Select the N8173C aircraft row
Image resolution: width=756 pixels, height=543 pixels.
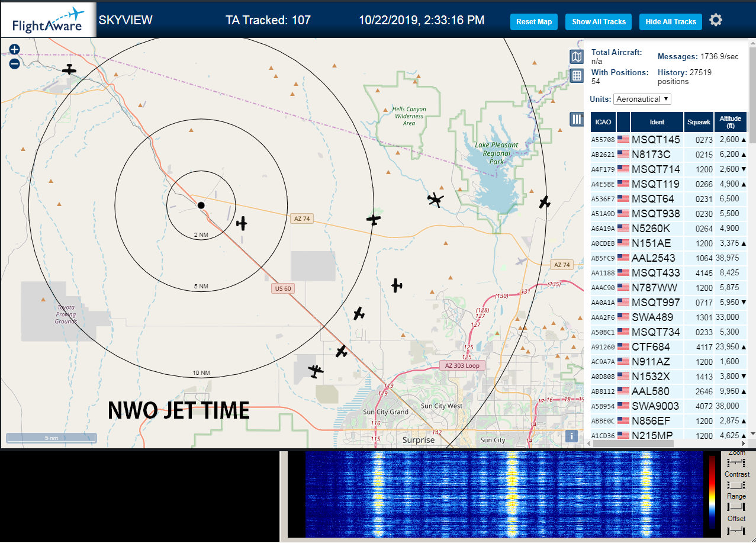[x=669, y=155]
